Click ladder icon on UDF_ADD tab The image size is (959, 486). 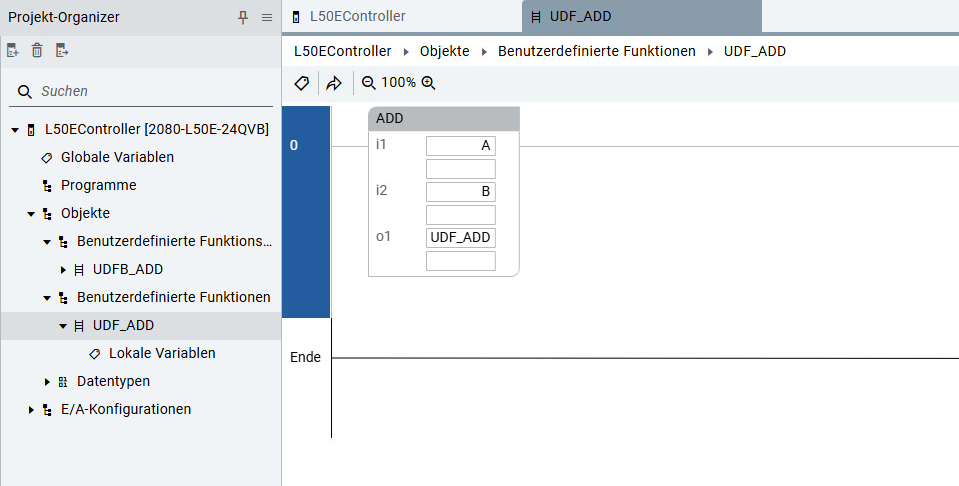pyautogui.click(x=536, y=18)
